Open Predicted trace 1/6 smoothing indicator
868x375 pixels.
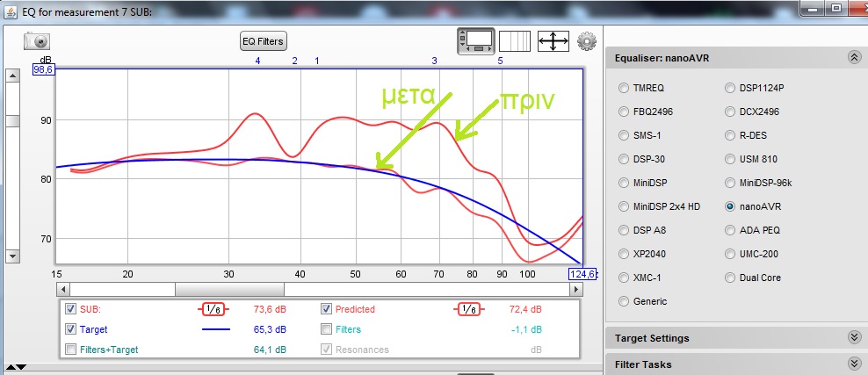[469, 310]
